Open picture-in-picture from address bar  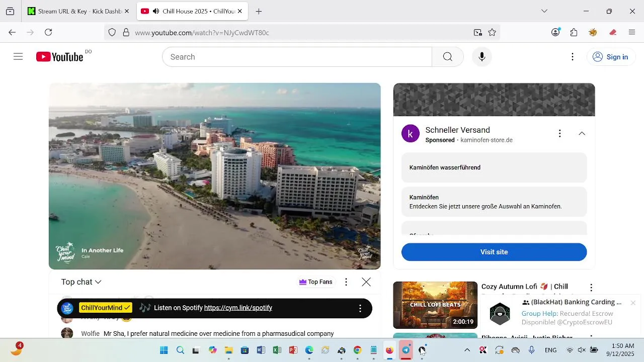477,32
